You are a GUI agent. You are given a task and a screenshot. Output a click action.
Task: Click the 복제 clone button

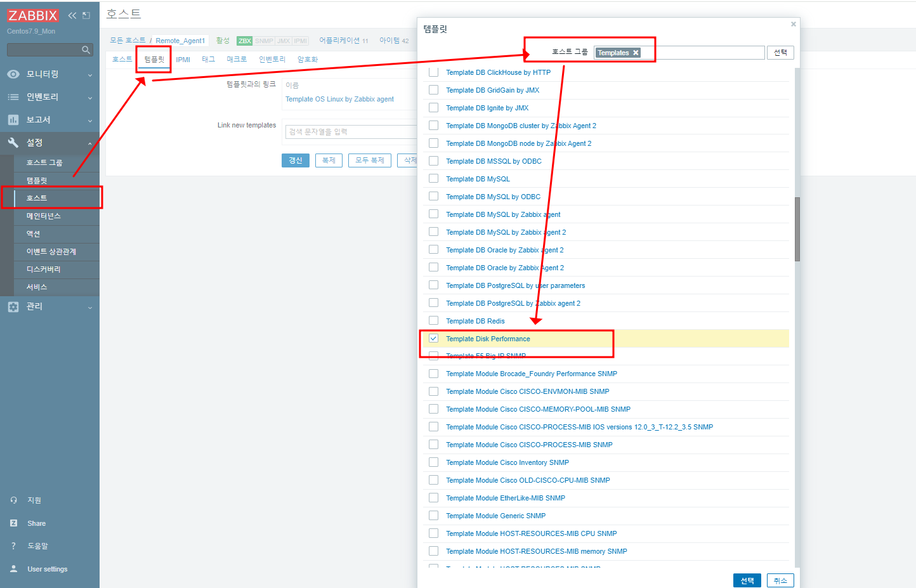coord(329,160)
